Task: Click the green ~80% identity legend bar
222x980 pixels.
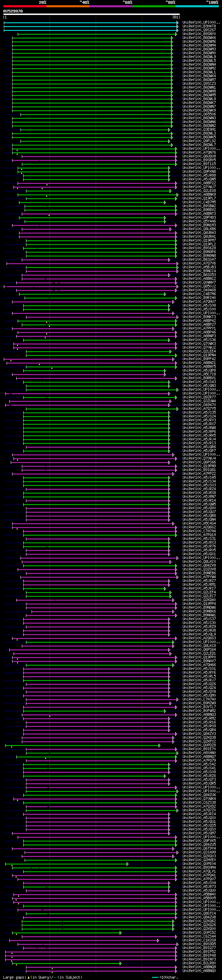Action: (154, 6)
